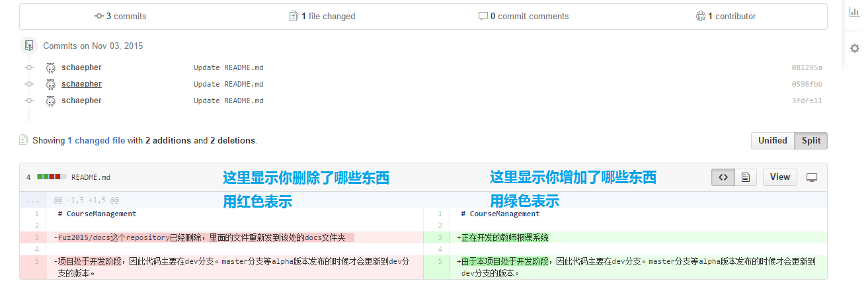This screenshot has height=287, width=868.
Task: Open repository settings gear icon
Action: [854, 48]
